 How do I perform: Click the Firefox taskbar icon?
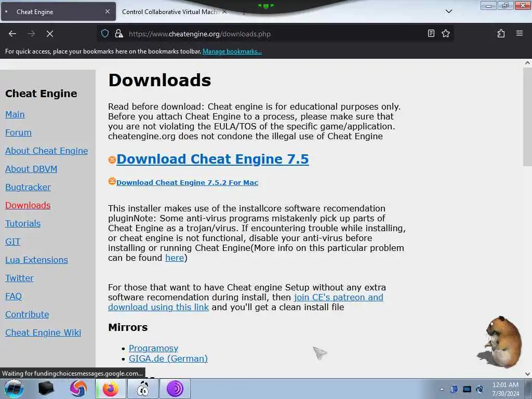coord(111,389)
